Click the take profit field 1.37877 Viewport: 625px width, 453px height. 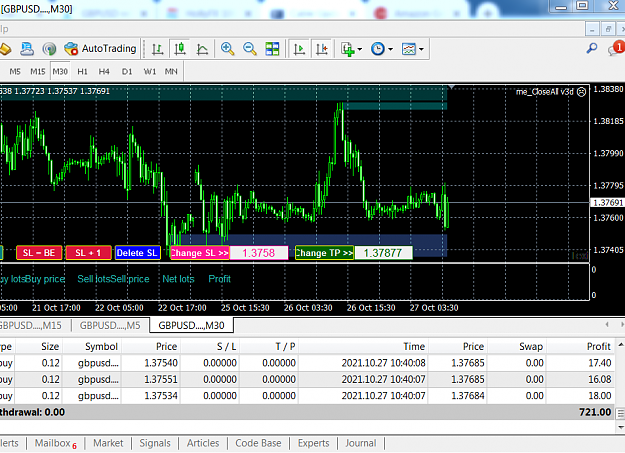(x=383, y=253)
